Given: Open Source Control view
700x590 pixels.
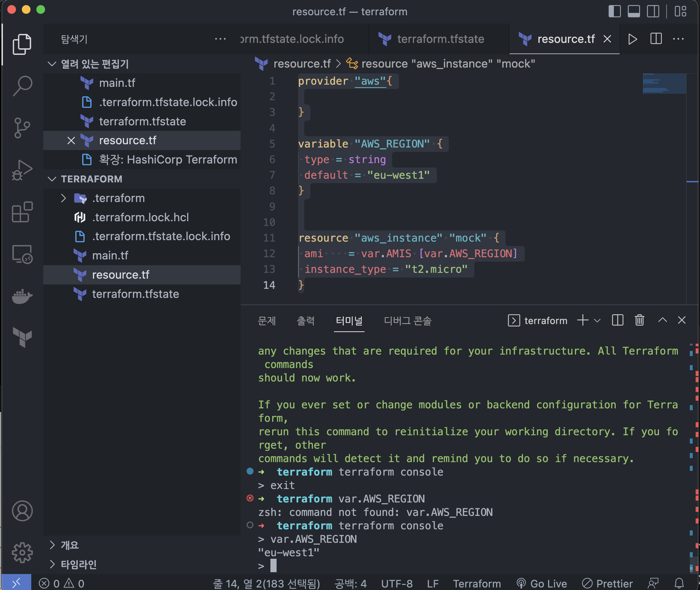Looking at the screenshot, I should pyautogui.click(x=22, y=128).
